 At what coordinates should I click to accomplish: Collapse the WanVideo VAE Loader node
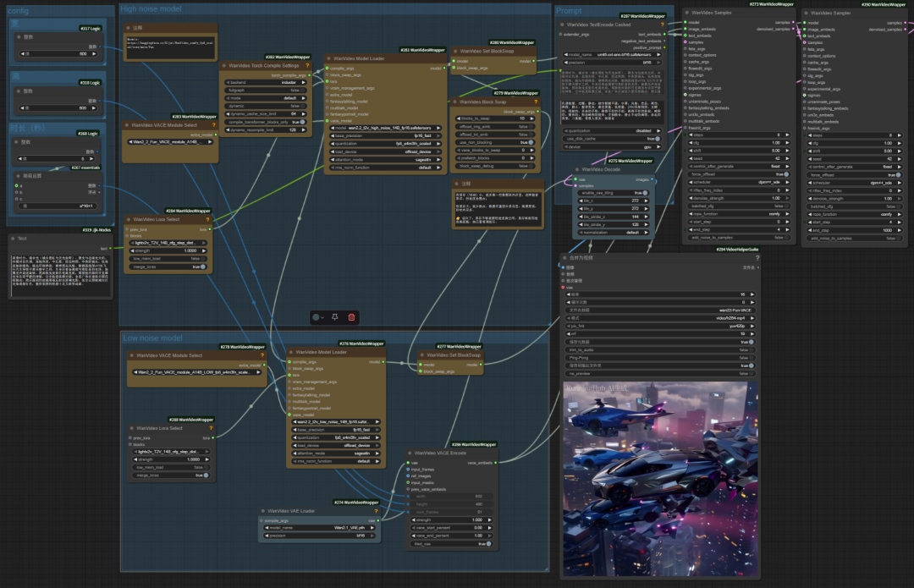263,511
